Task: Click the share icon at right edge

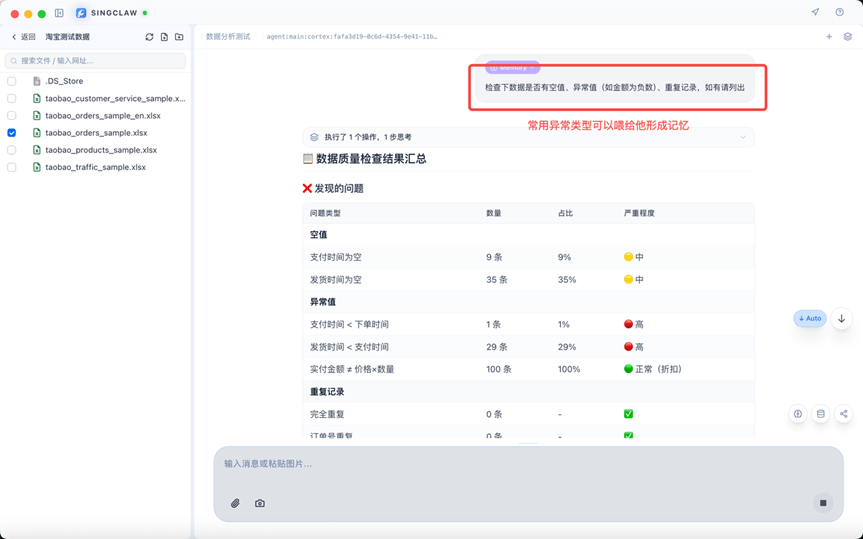Action: pos(843,414)
